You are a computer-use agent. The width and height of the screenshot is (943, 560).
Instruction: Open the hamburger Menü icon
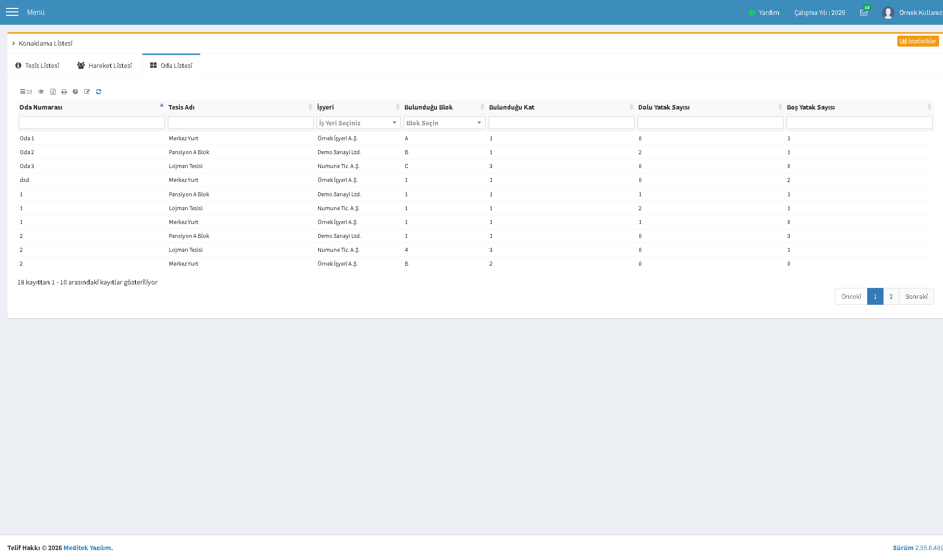(x=12, y=12)
